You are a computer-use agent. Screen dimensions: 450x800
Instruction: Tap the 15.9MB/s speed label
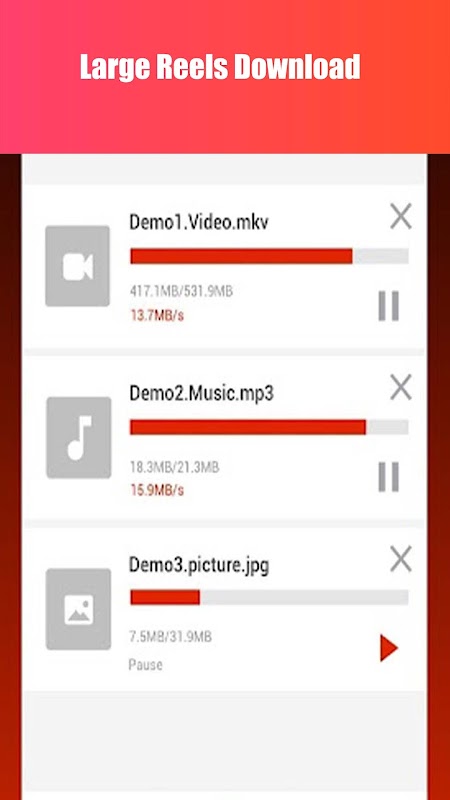157,490
